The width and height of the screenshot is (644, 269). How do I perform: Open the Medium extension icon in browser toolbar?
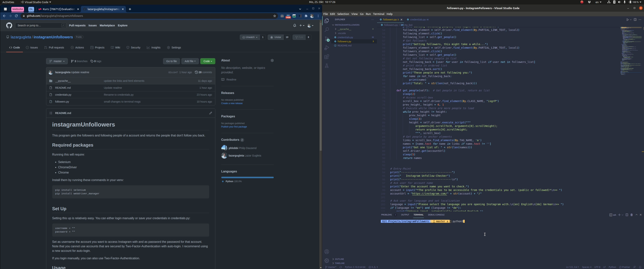294,16
